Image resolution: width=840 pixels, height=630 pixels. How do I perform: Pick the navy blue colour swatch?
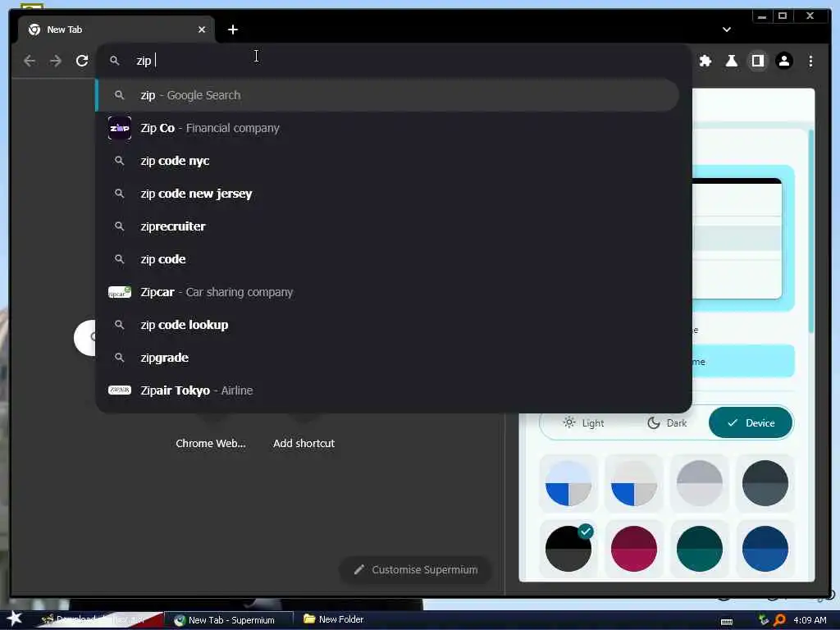[765, 549]
